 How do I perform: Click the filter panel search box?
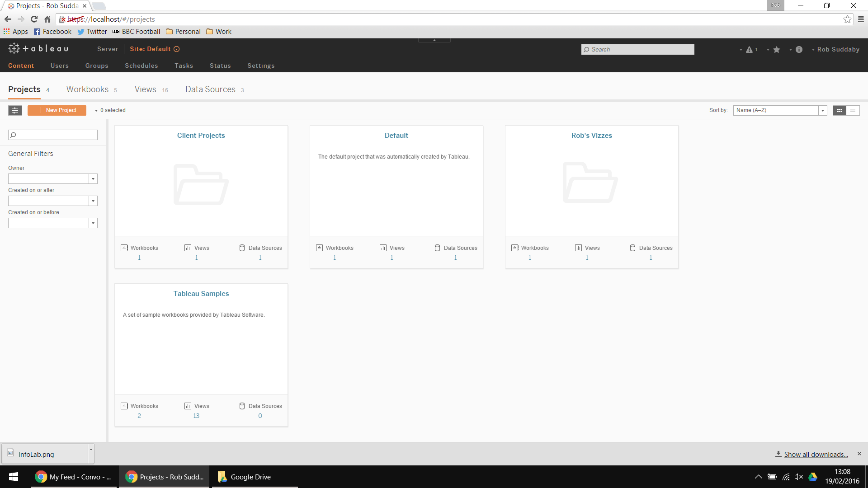click(x=53, y=135)
